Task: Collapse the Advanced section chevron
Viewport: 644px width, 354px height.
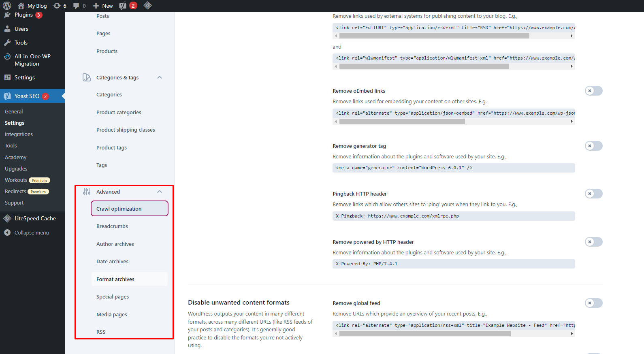Action: 160,192
